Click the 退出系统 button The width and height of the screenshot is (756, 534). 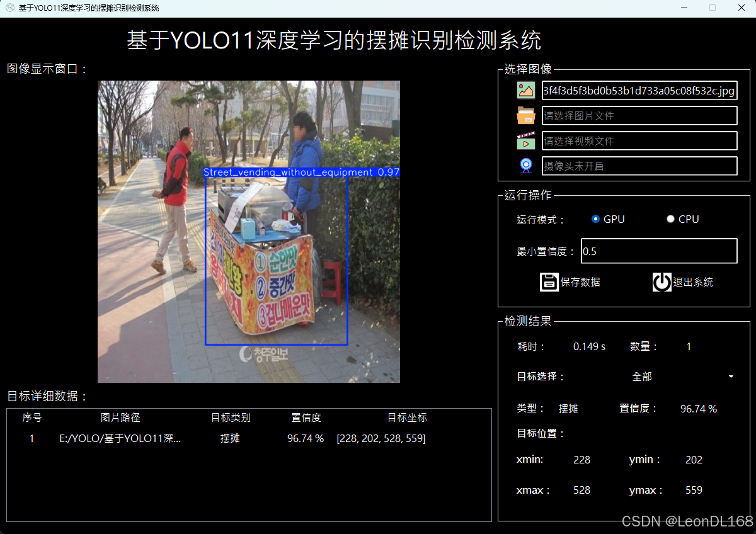[x=683, y=282]
